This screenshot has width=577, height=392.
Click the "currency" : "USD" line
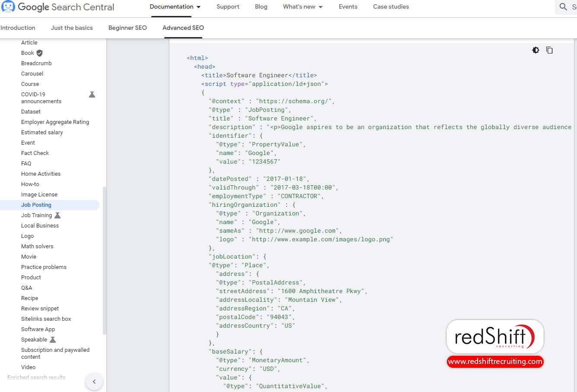(x=248, y=369)
